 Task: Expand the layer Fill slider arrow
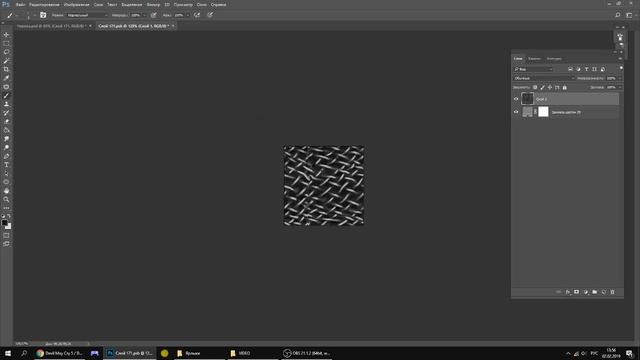click(620, 87)
